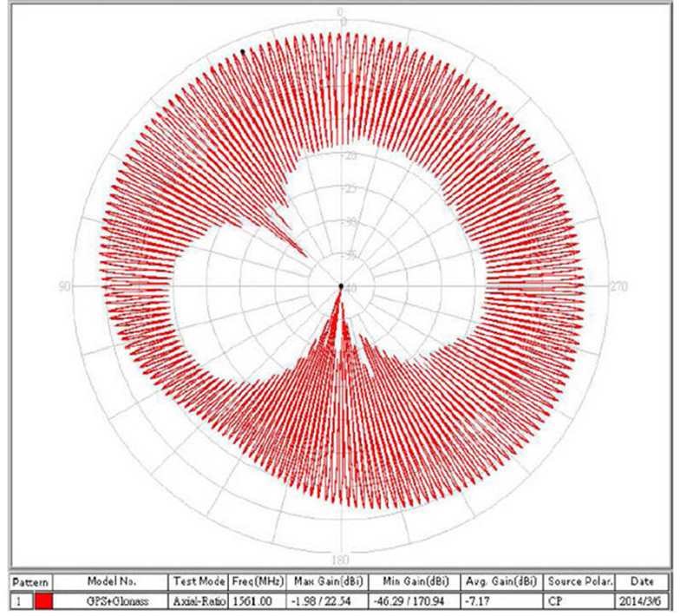Select the Axial-Ratio test mode cell
This screenshot has height=616, width=680.
coord(197,600)
